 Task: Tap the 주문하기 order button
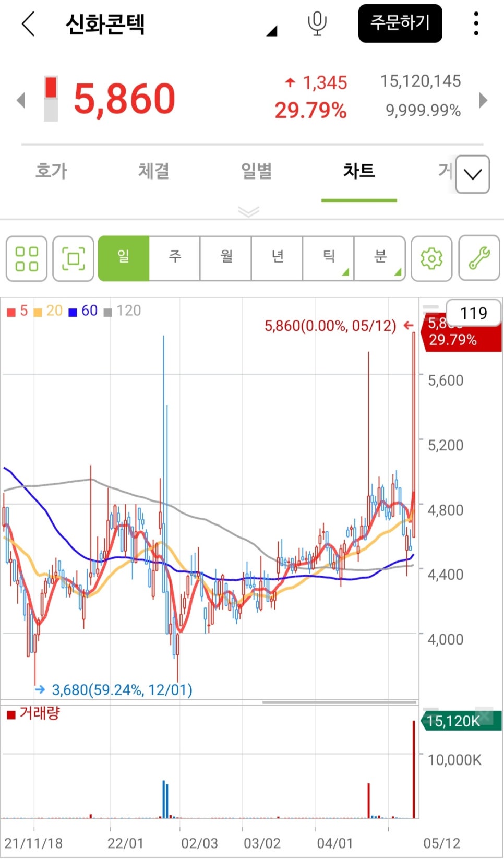pyautogui.click(x=400, y=23)
